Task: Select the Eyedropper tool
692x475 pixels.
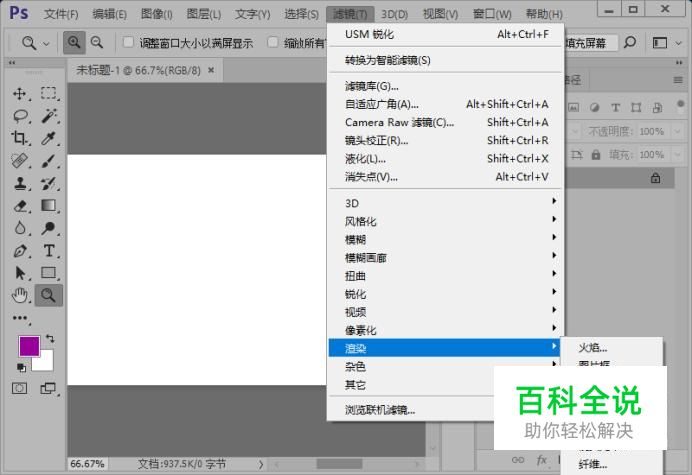Action: tap(49, 139)
